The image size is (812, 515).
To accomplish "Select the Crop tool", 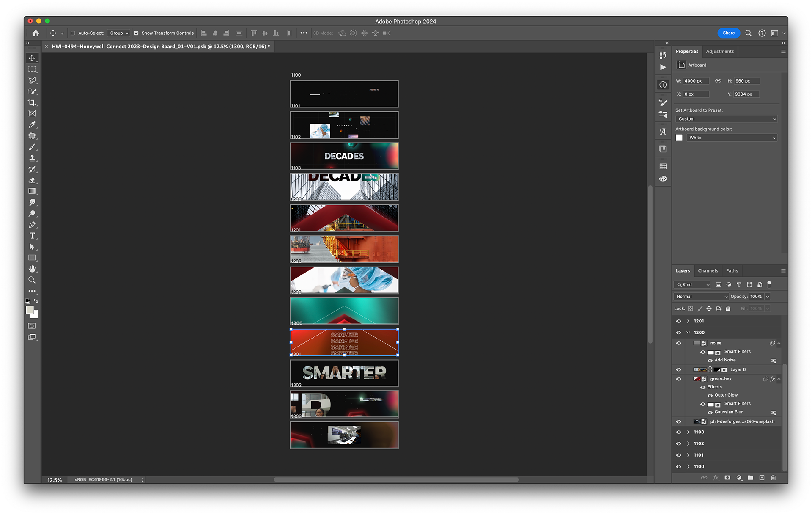I will (32, 102).
